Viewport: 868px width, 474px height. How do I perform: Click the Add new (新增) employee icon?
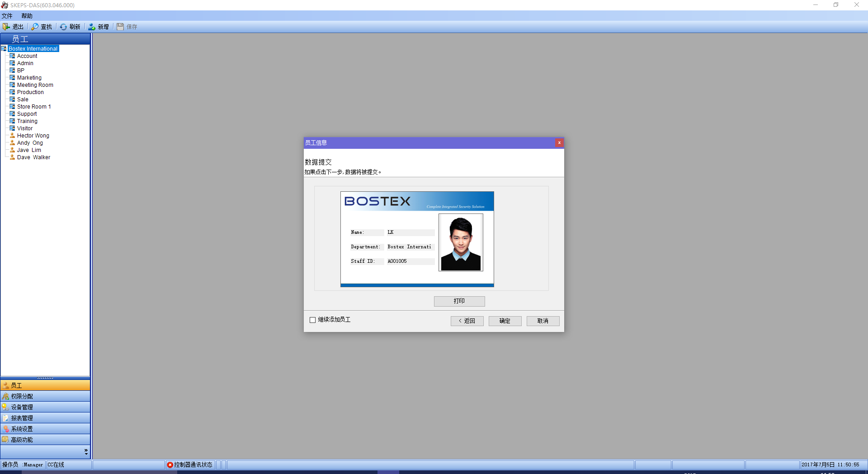coord(92,27)
